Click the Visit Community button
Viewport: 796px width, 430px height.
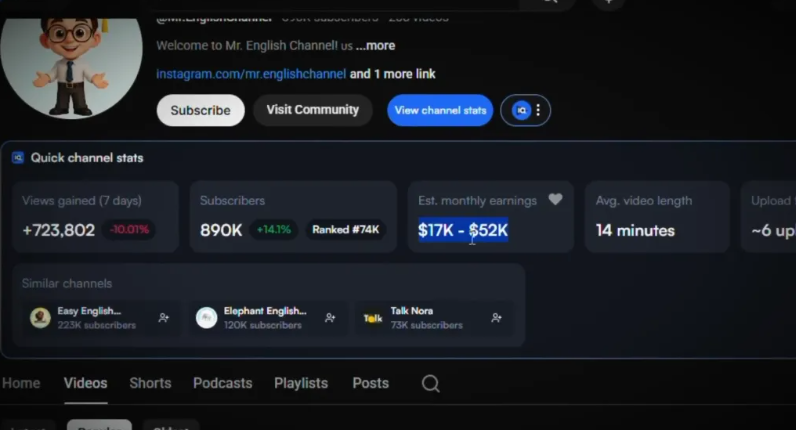[x=312, y=110]
